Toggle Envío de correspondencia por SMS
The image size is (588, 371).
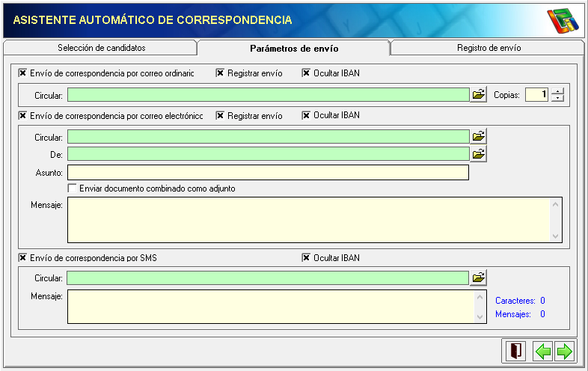coord(23,258)
